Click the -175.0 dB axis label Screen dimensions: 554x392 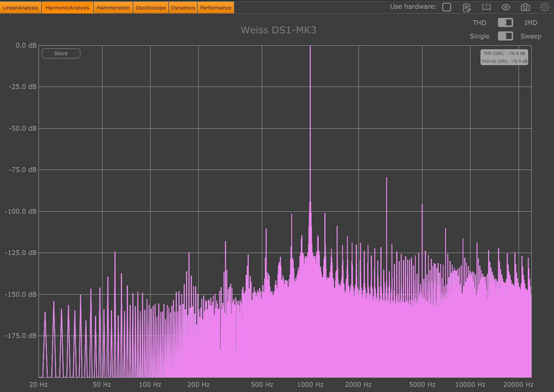(x=21, y=336)
